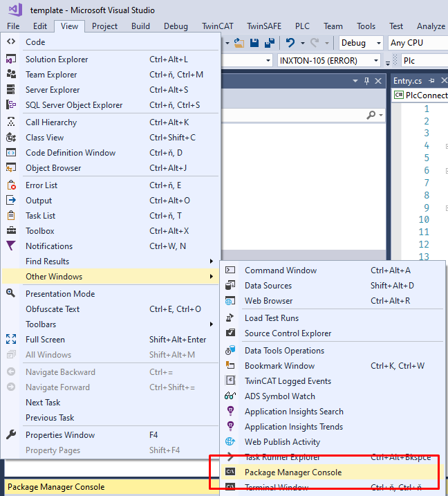The width and height of the screenshot is (448, 496).
Task: Click the Error List icon
Action: coord(11,185)
